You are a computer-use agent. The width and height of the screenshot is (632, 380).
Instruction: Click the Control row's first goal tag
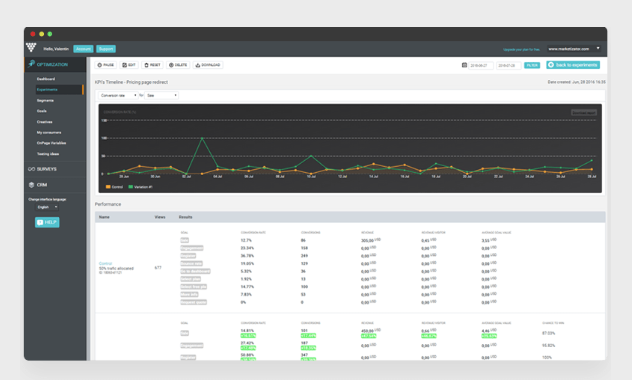coord(185,240)
